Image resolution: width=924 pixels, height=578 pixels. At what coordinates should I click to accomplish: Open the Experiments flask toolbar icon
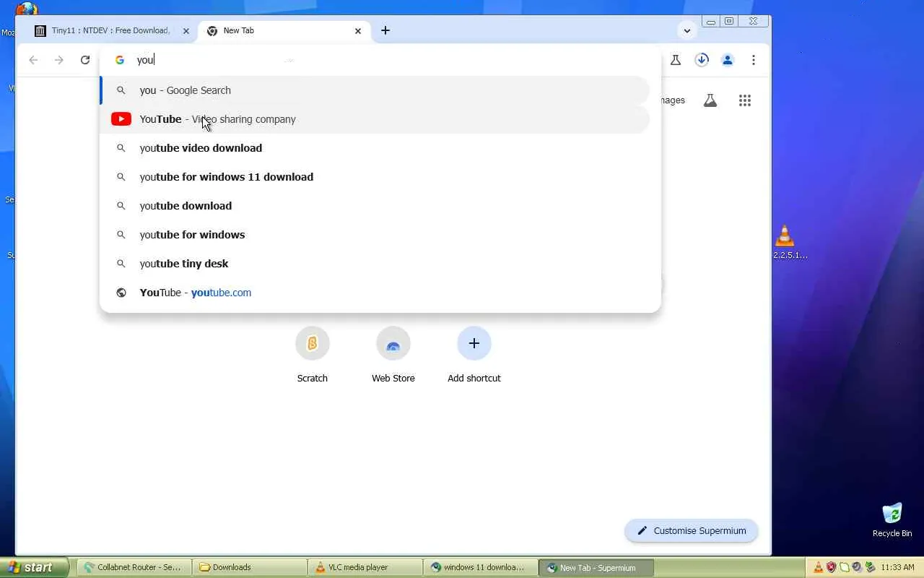[676, 60]
